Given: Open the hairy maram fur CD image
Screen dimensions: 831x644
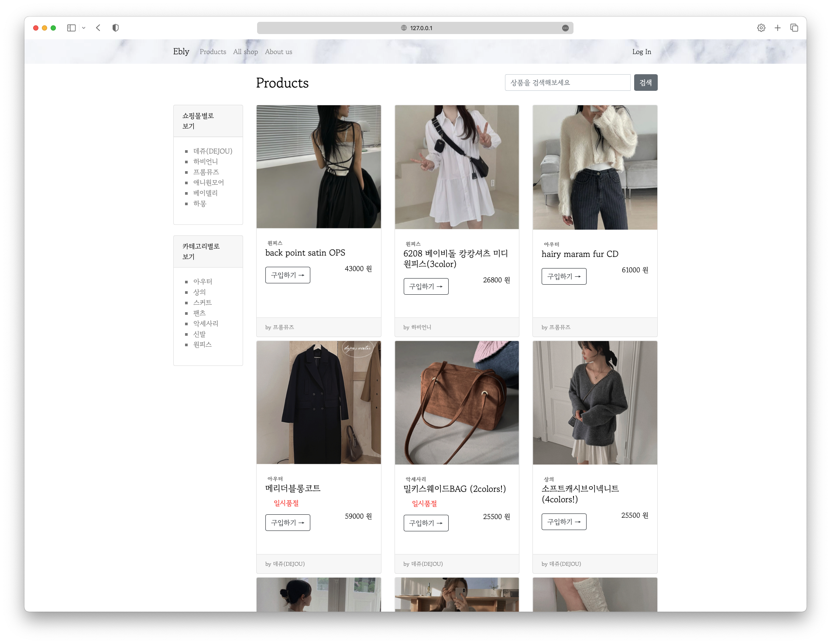Looking at the screenshot, I should point(595,167).
